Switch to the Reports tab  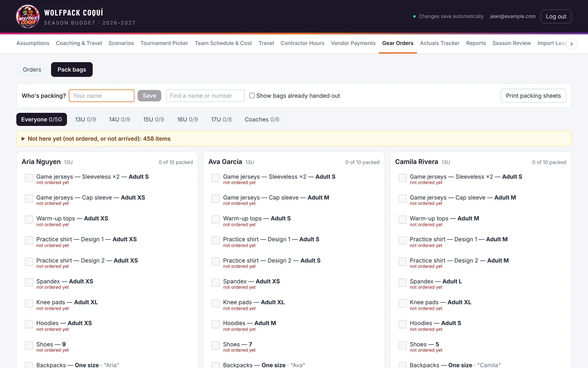476,43
